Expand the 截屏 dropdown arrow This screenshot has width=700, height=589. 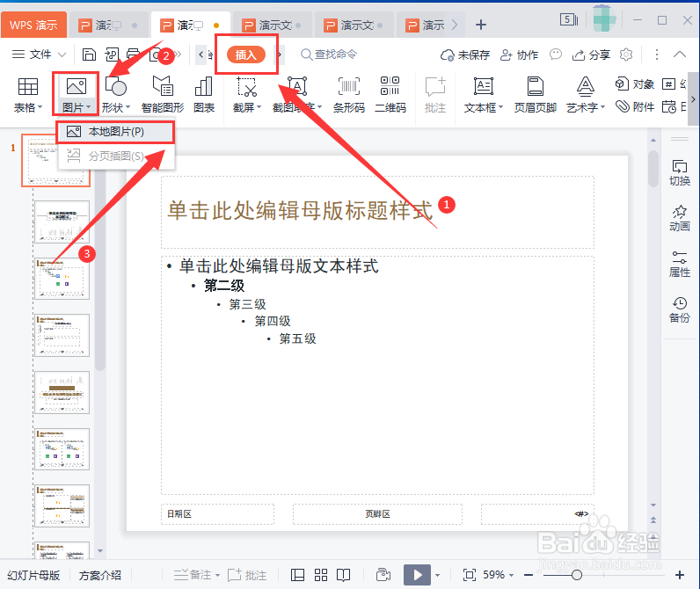[259, 107]
